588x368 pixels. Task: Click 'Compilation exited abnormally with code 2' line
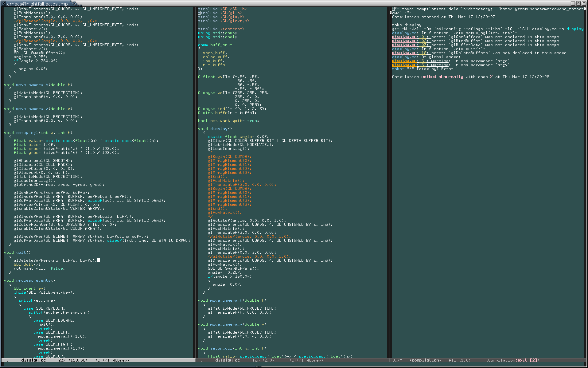coord(470,77)
